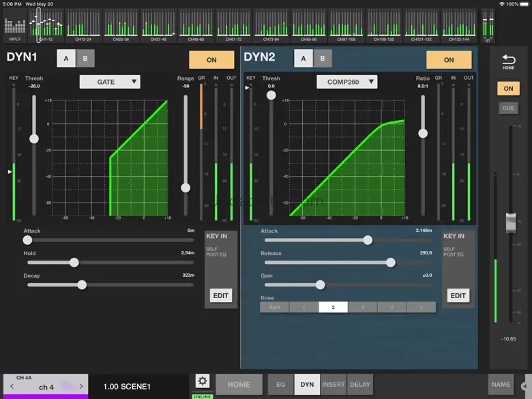Image resolution: width=532 pixels, height=399 pixels.
Task: Go to previous channel with left arrow
Action: [12, 387]
